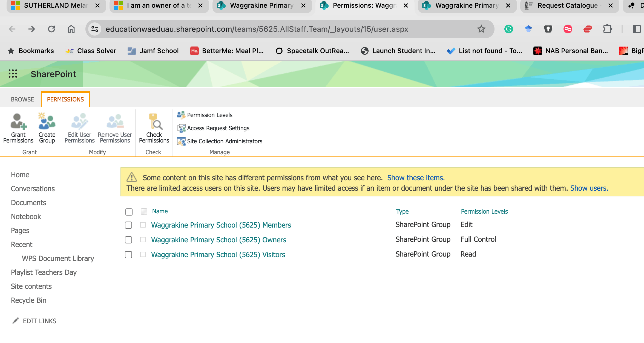644x343 pixels.
Task: Open Notebook in left navigation
Action: point(26,217)
